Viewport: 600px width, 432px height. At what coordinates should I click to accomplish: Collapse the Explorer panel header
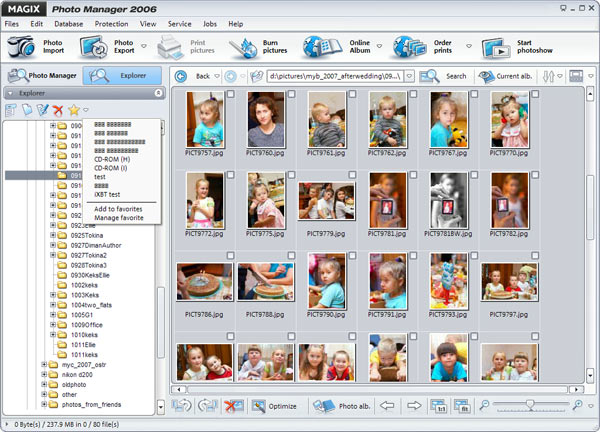158,93
